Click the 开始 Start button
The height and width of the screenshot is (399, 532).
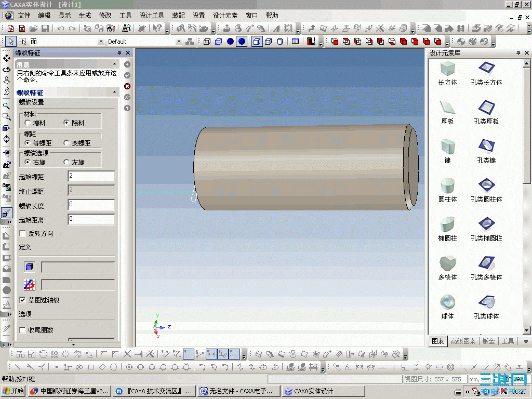click(x=13, y=391)
